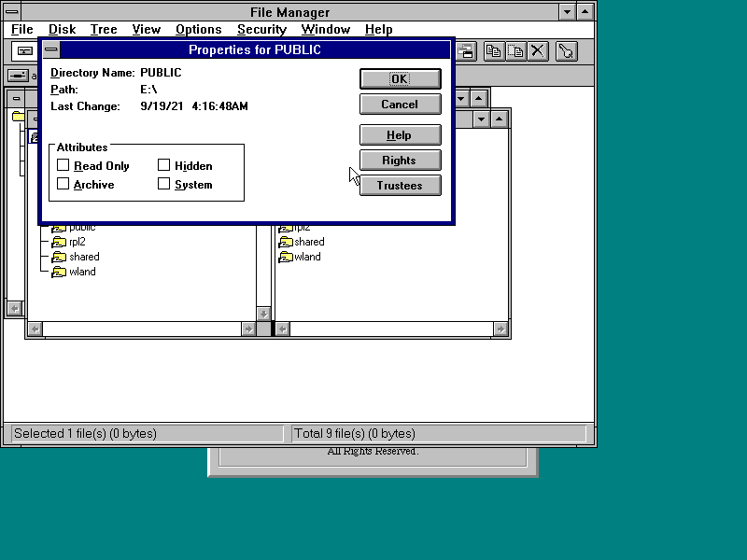
Task: Open the Properties dialog control menu box
Action: (51, 49)
